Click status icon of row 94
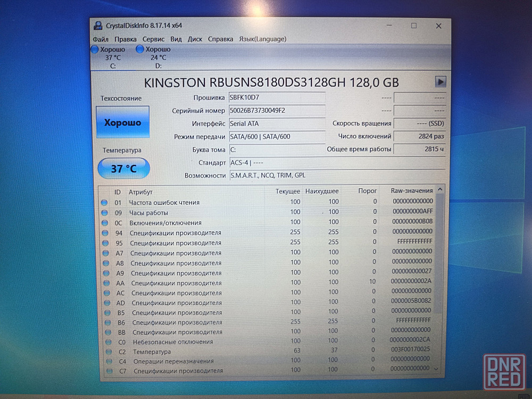Viewport: 532px width, 399px height. point(105,233)
